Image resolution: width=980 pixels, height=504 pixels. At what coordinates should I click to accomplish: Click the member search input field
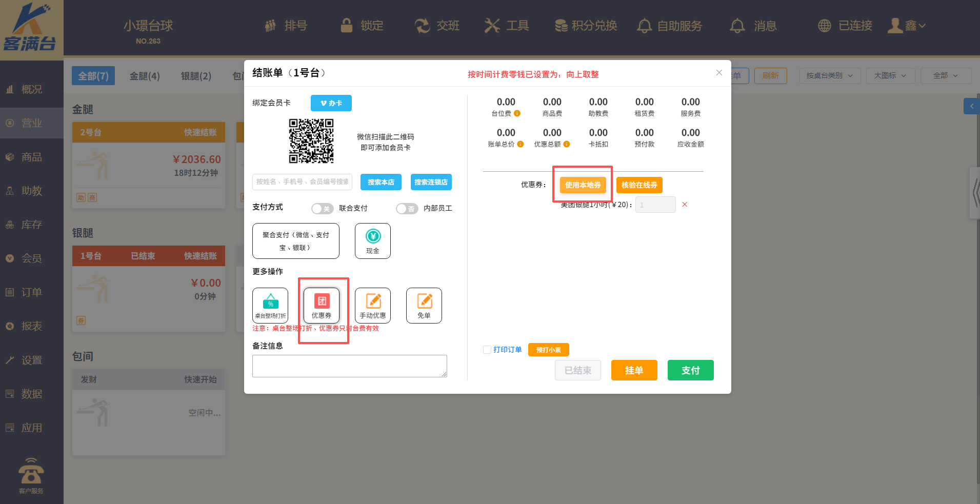point(302,182)
